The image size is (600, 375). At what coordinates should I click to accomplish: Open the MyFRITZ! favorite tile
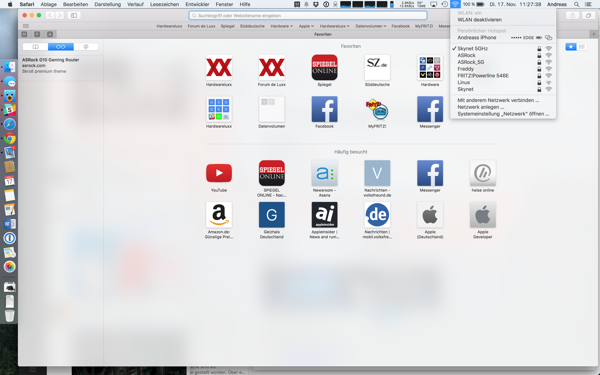[377, 109]
